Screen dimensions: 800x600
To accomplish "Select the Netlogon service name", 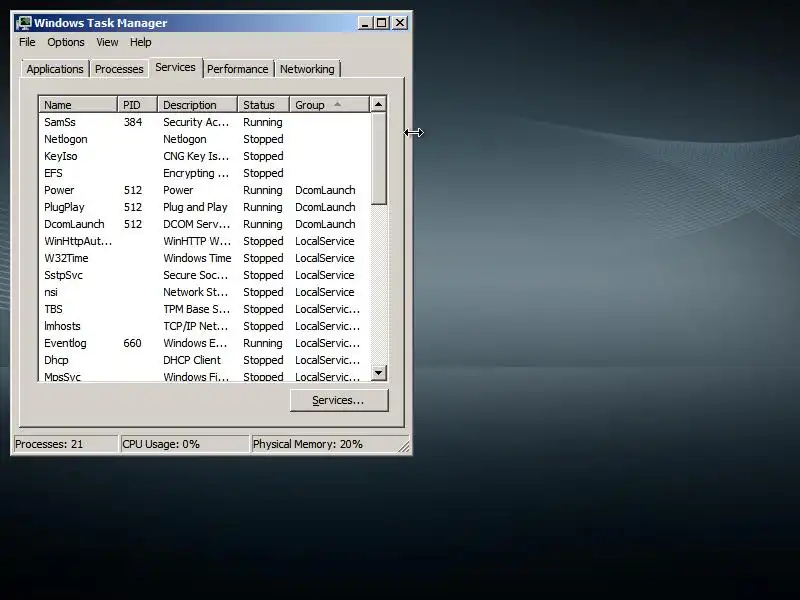I will click(65, 139).
